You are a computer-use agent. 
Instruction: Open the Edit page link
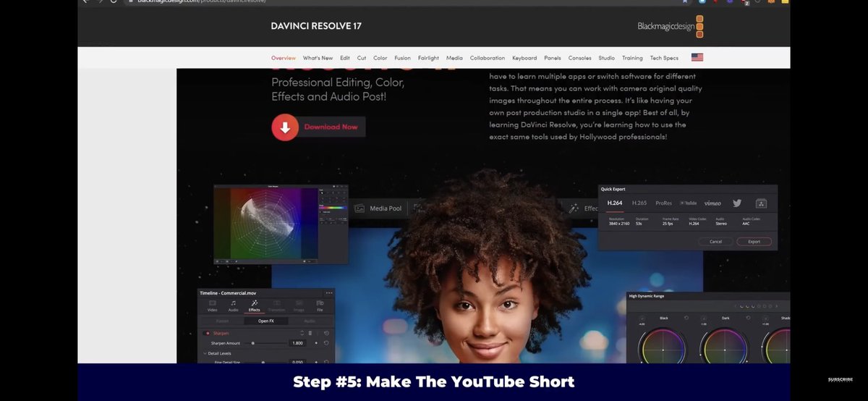tap(345, 58)
